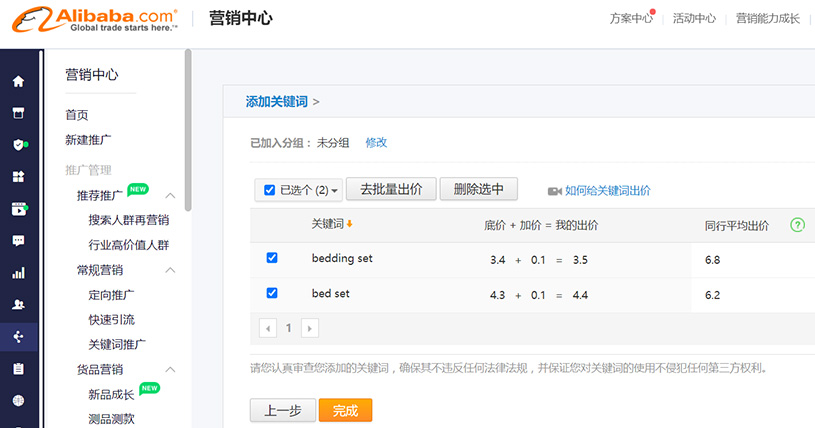Open the 如何给关键词出价 help link
815x428 pixels.
click(608, 191)
